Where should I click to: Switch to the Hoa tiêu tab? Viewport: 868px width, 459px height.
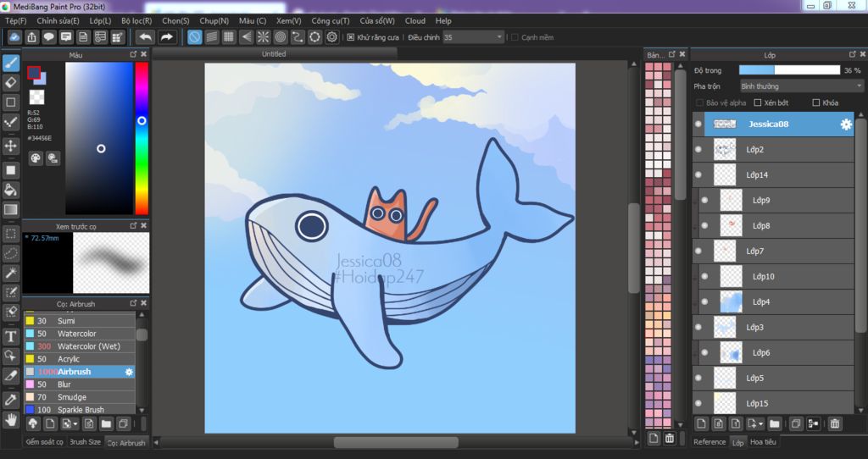[x=763, y=442]
